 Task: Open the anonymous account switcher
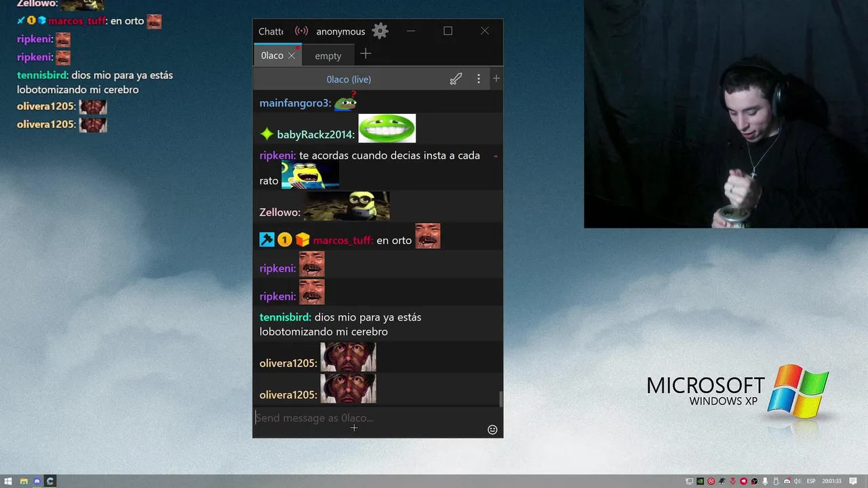coord(340,31)
